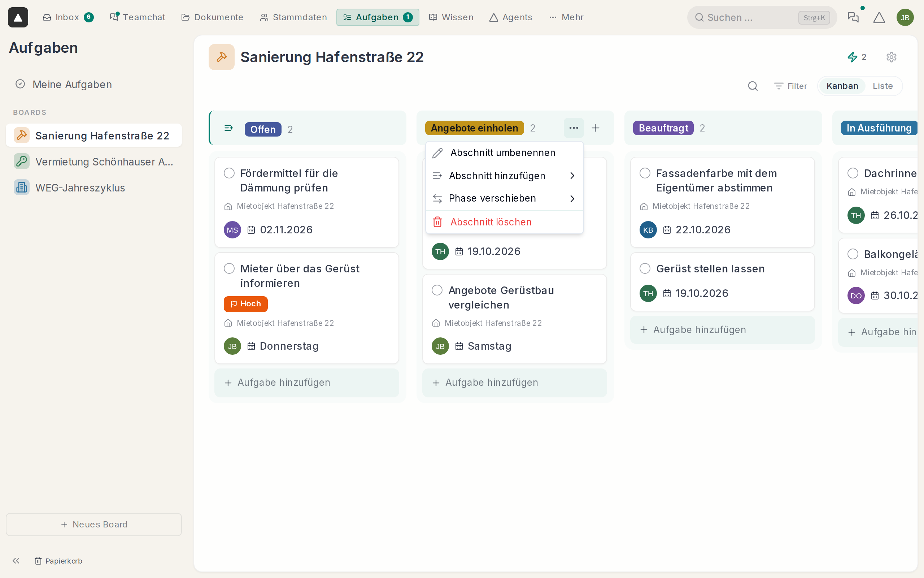Switch to Liste view
924x578 pixels.
(882, 86)
